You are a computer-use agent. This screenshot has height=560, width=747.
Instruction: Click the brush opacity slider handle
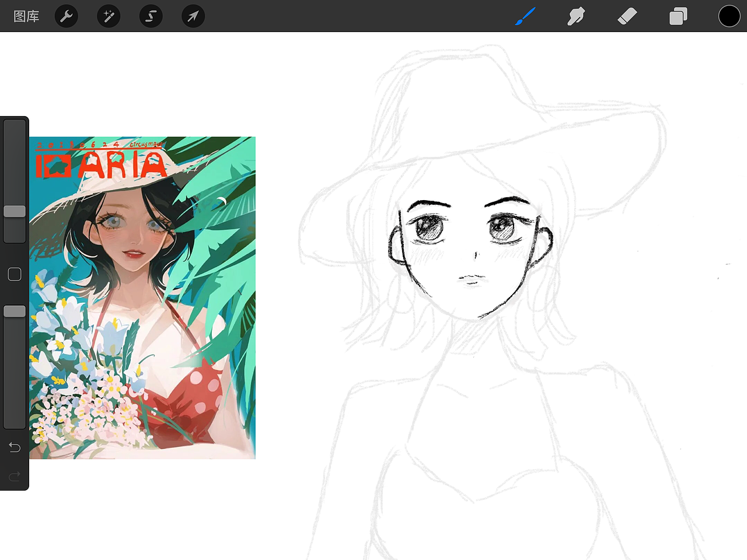[15, 311]
